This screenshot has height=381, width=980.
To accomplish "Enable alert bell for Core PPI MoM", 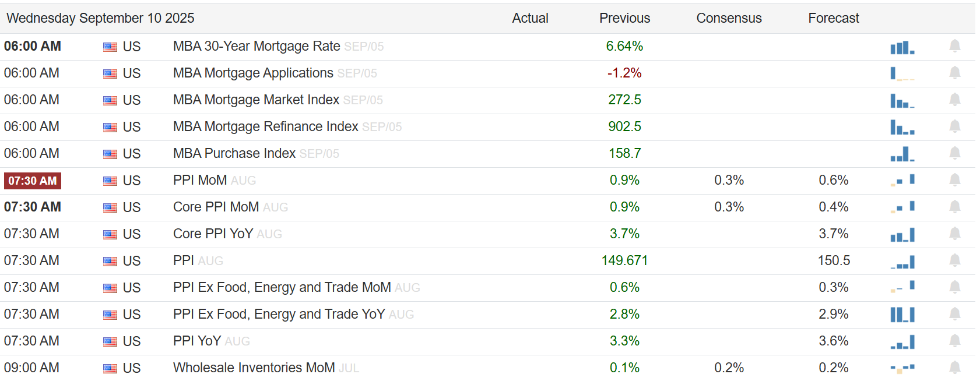I will click(x=954, y=207).
